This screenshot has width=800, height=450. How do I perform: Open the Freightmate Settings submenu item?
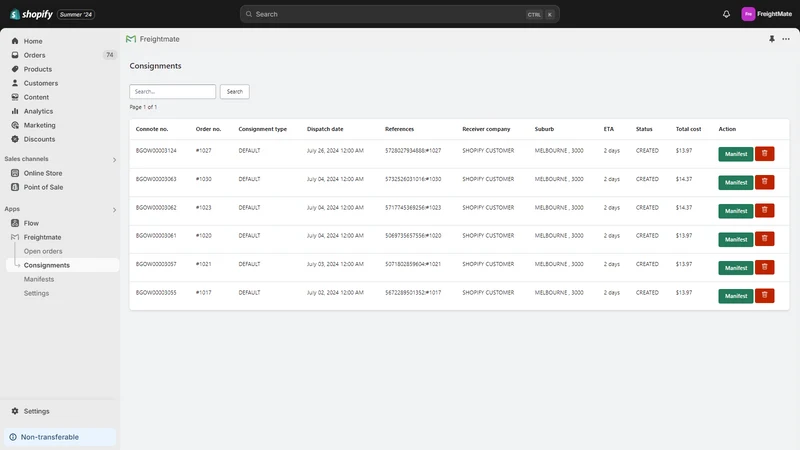36,293
